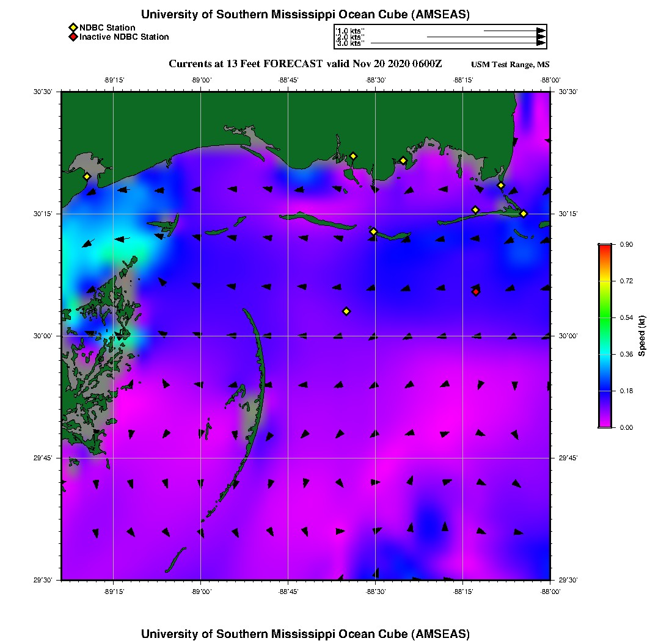Click the 30°15' latitude label on left axis
672x641 pixels.
click(x=43, y=214)
